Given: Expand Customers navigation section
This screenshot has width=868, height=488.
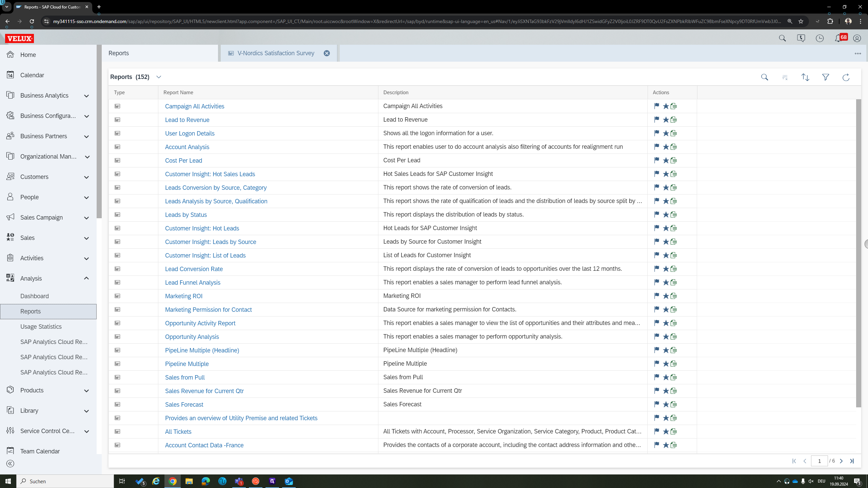Looking at the screenshot, I should (x=86, y=177).
